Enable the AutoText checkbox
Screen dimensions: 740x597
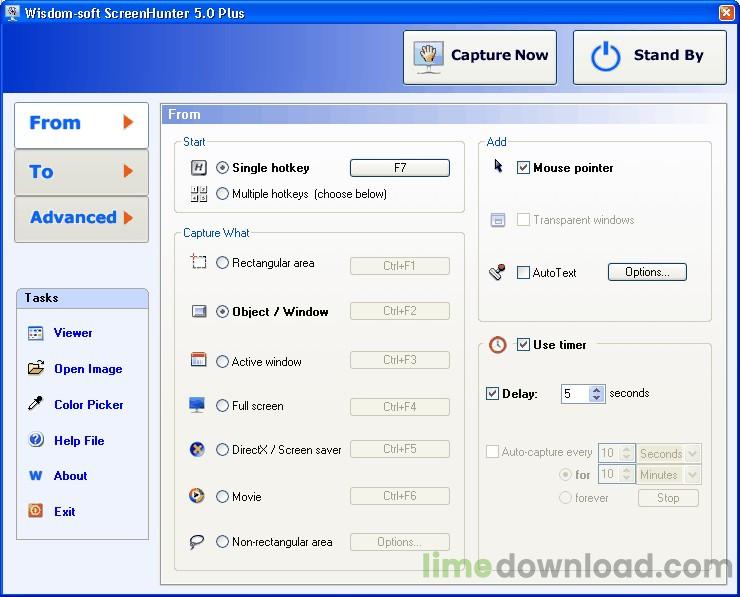[x=523, y=272]
